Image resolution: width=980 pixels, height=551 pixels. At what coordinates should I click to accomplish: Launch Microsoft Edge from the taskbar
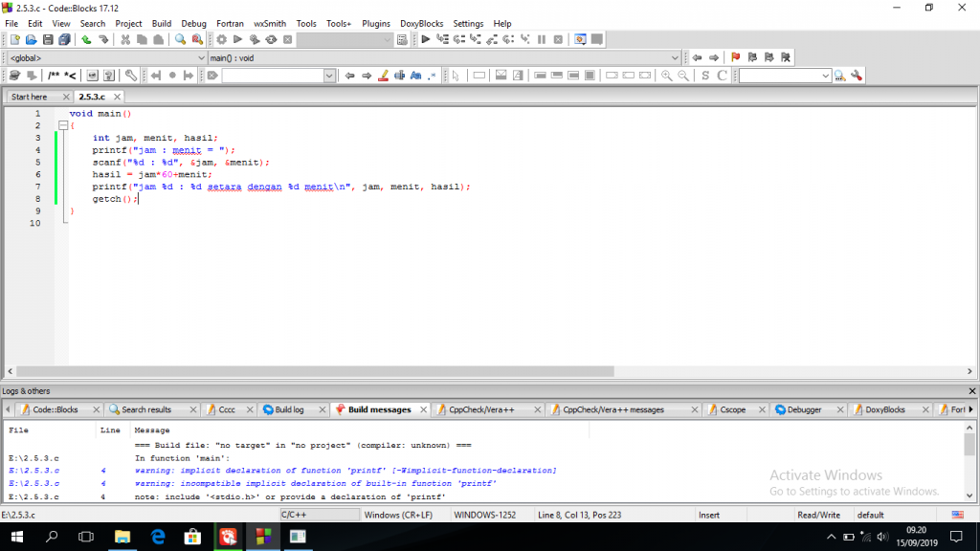click(x=158, y=537)
